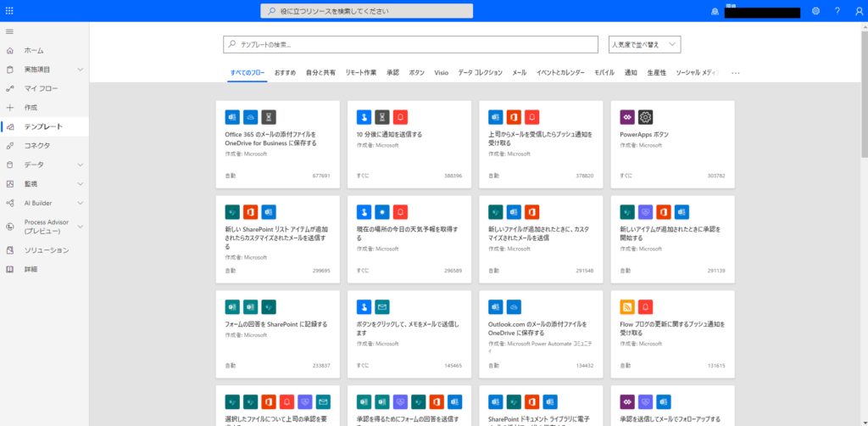Click OneDrive icon on Office 365 attachment card
868x426 pixels.
(251, 117)
